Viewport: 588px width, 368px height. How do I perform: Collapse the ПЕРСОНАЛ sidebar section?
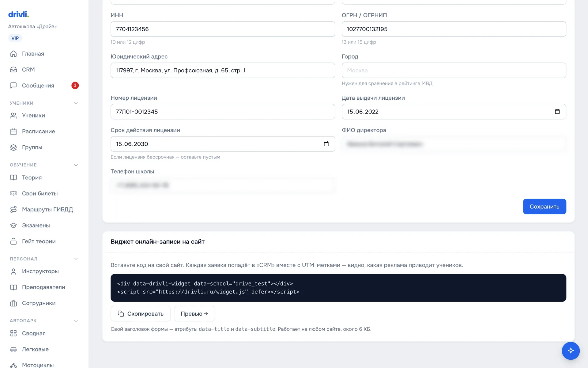(76, 259)
